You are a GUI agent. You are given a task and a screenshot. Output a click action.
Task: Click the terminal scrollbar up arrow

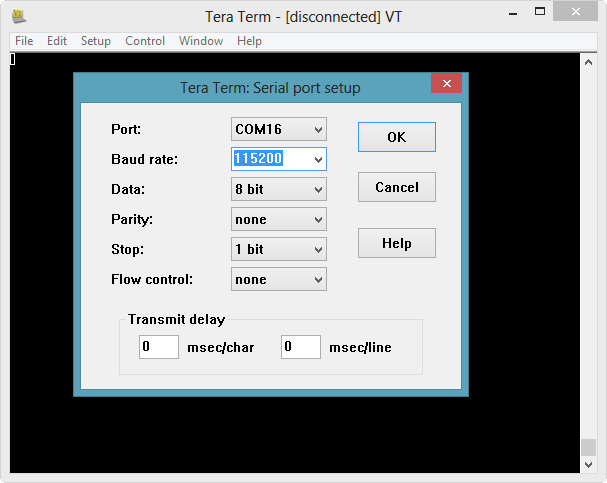[x=588, y=59]
